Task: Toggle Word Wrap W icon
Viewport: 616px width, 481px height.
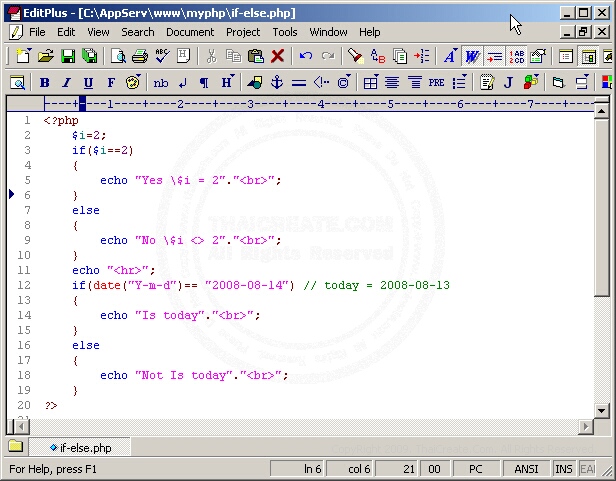Action: 472,56
